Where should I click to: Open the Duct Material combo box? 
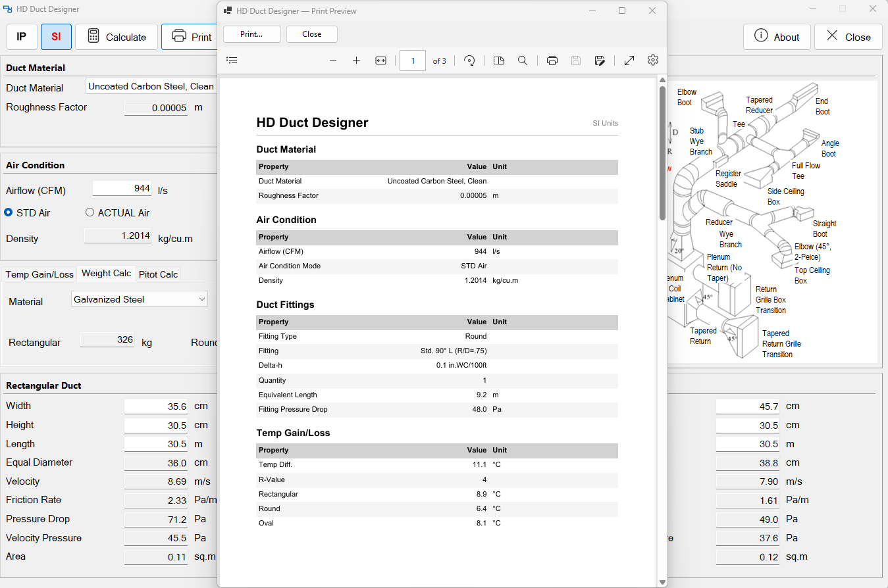coord(151,86)
